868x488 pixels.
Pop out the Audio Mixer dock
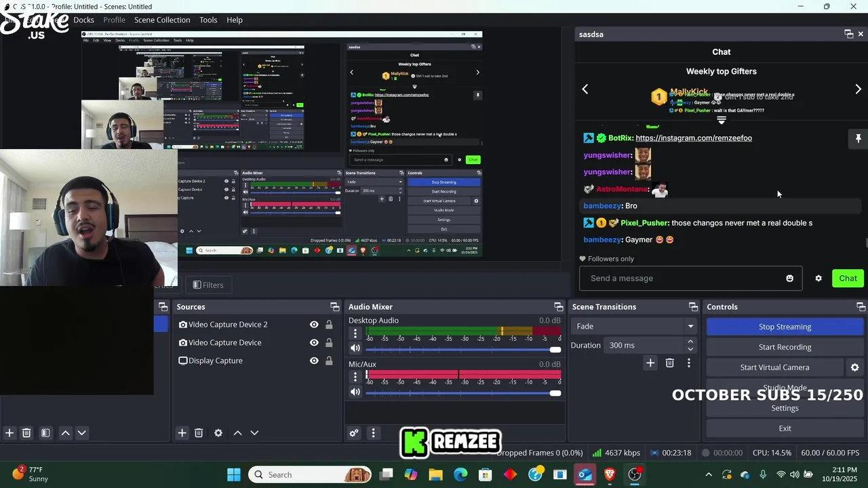pyautogui.click(x=558, y=307)
